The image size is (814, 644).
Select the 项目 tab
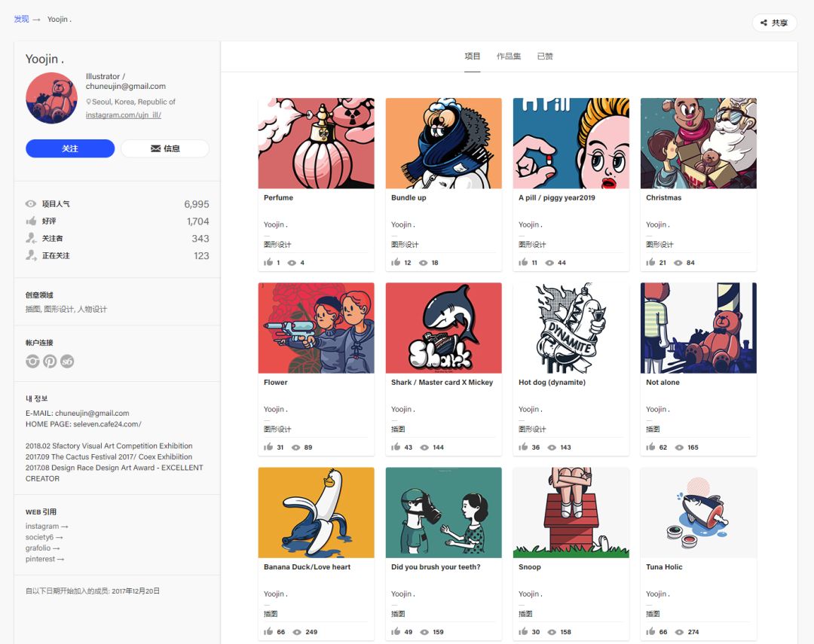click(473, 56)
